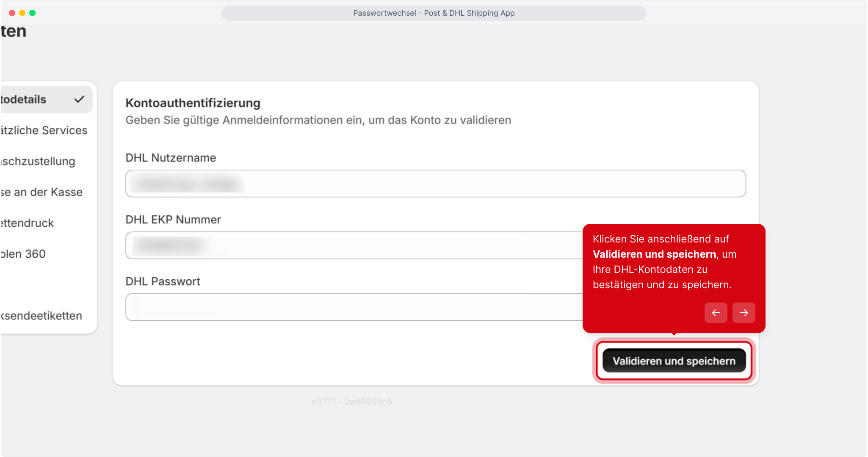Open the Rücksendeetiketten sidebar item

coord(41,316)
